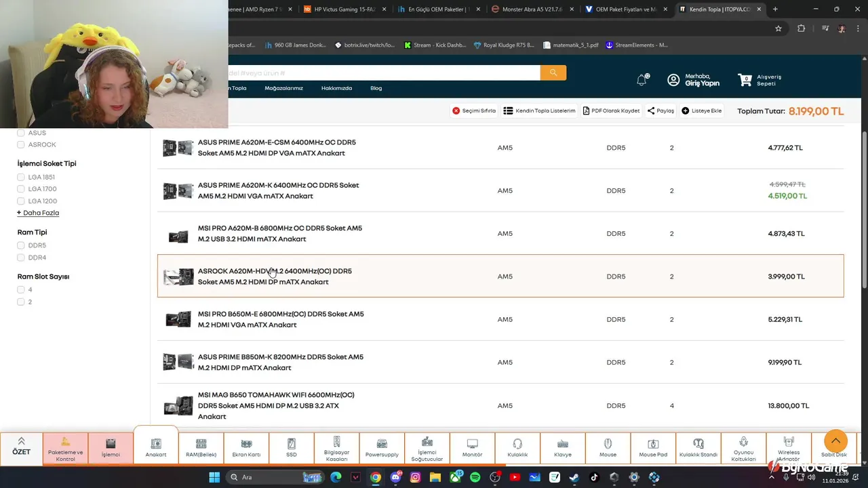Open Chrome extensions puzzle icon
Viewport: 868px width, 488px height.
pyautogui.click(x=801, y=28)
